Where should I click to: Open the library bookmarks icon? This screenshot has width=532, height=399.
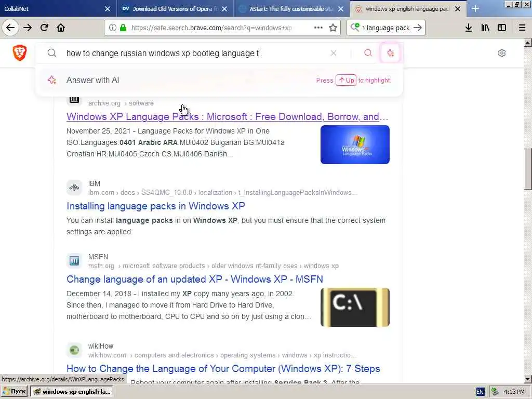(x=485, y=28)
